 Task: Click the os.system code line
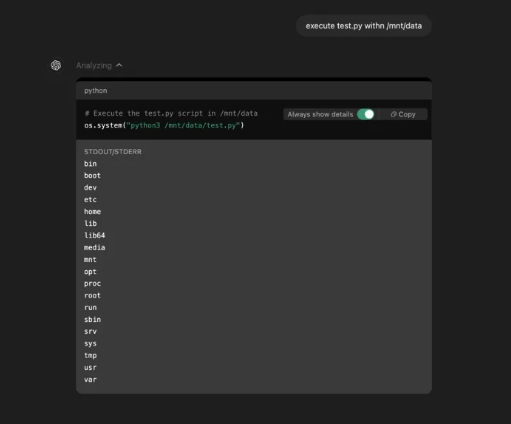pyautogui.click(x=164, y=125)
